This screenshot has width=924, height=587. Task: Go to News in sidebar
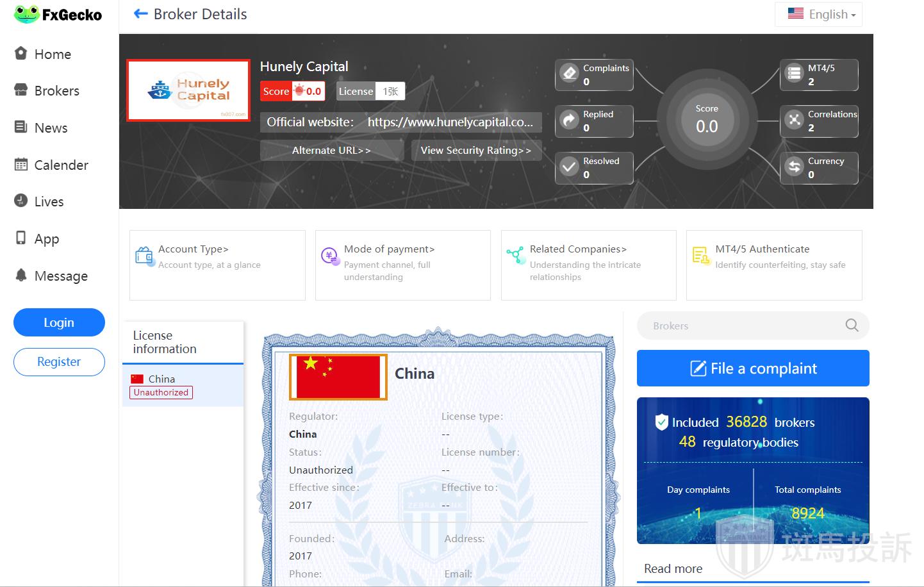click(x=51, y=128)
